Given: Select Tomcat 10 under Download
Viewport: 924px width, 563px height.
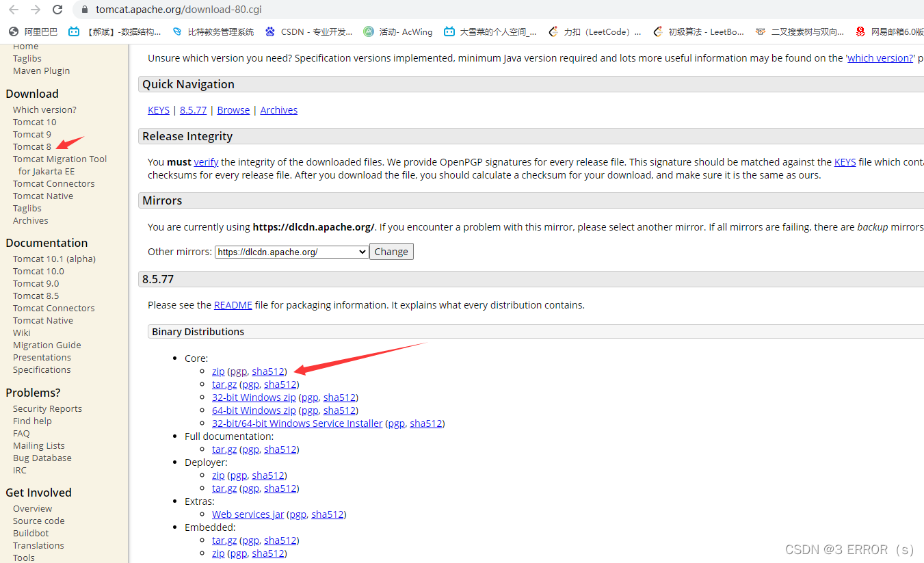Looking at the screenshot, I should pos(35,122).
